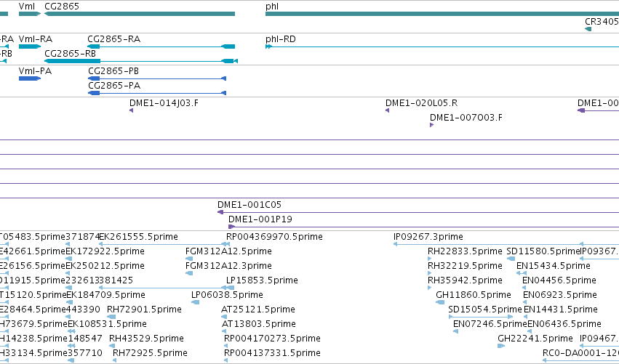Viewport: 619px width, 364px height.
Task: Click the GH22241.5prime EST label
Action: 535,339
